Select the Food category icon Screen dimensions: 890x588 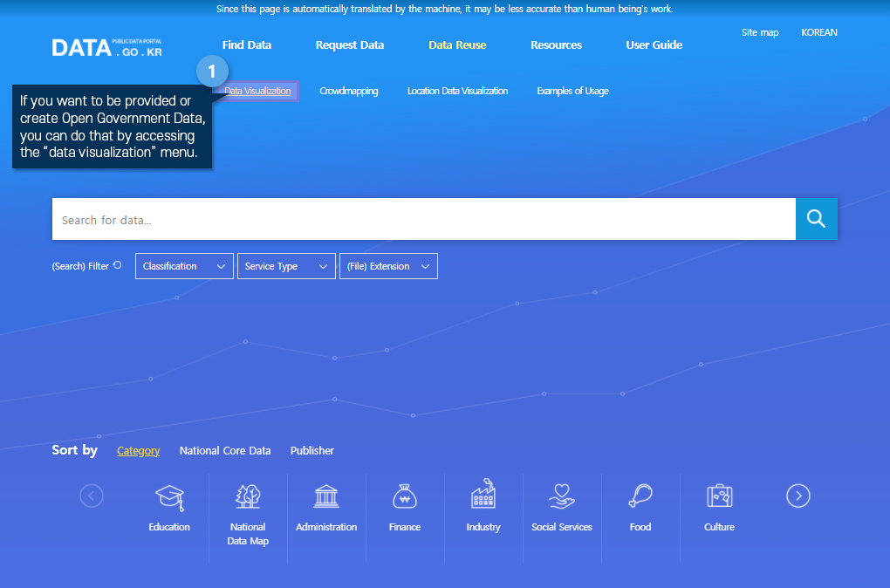640,497
